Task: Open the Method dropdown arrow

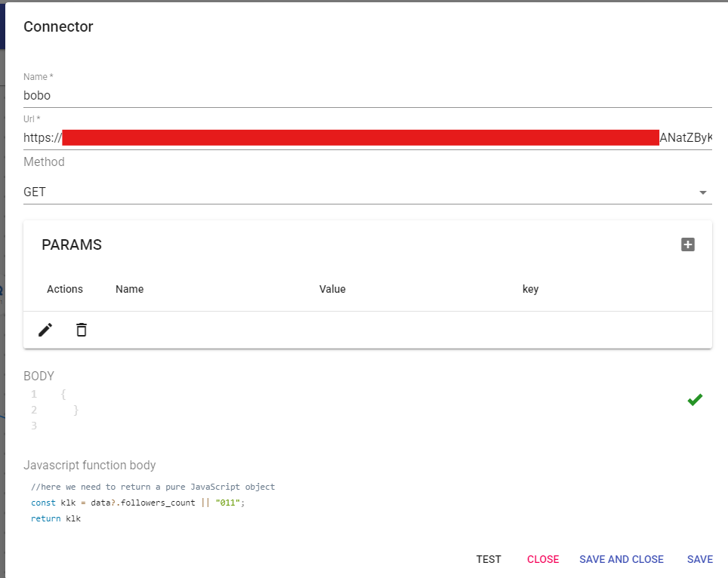Action: coord(703,192)
